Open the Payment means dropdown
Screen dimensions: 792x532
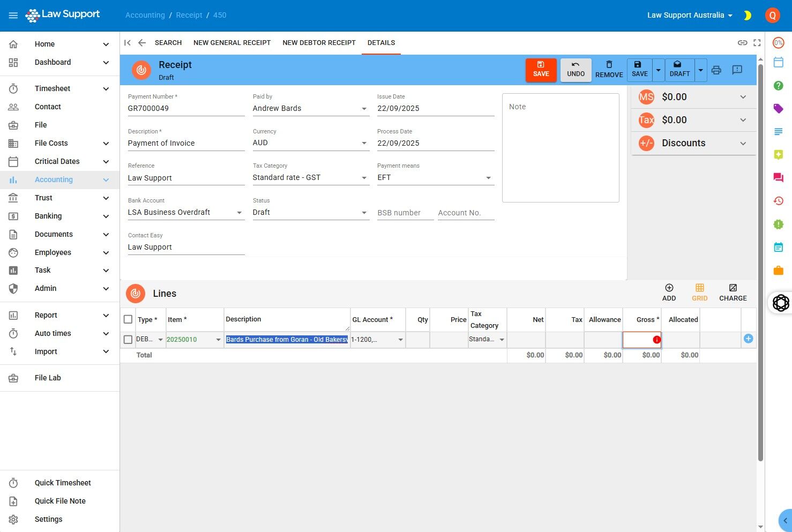[435, 178]
